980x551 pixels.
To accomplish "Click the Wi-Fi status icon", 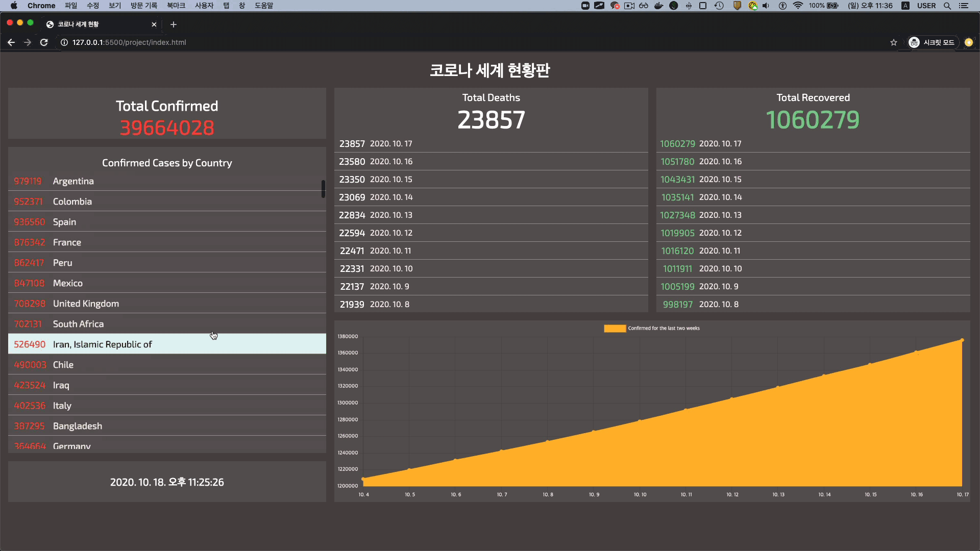I will click(798, 6).
